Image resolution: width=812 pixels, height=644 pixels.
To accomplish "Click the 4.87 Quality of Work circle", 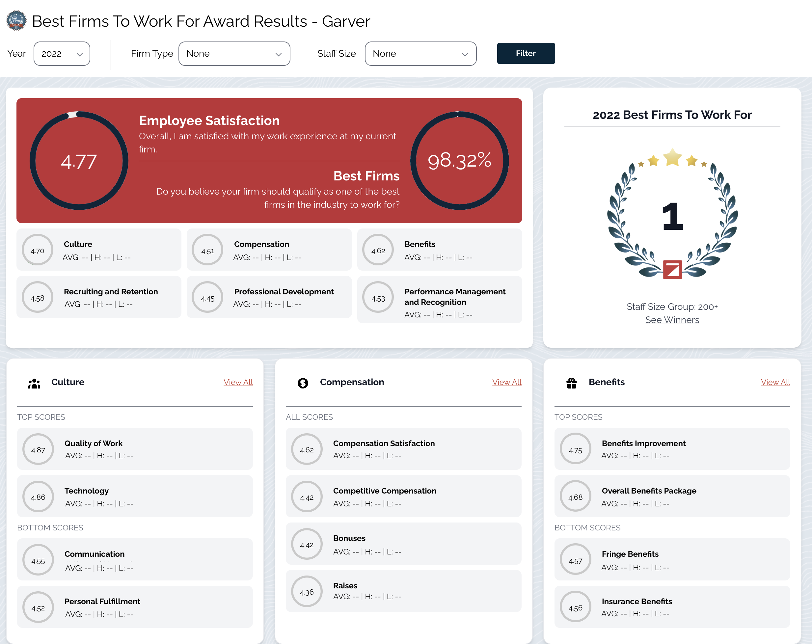I will tap(38, 449).
